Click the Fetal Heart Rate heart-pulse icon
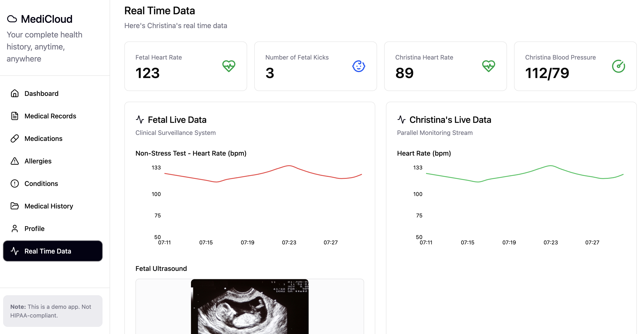The height and width of the screenshot is (334, 644). [x=228, y=66]
